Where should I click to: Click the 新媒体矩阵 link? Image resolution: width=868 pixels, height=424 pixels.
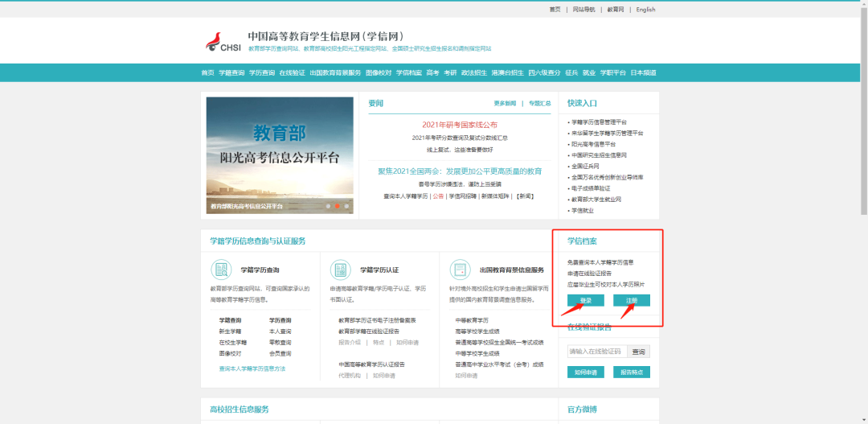[495, 196]
